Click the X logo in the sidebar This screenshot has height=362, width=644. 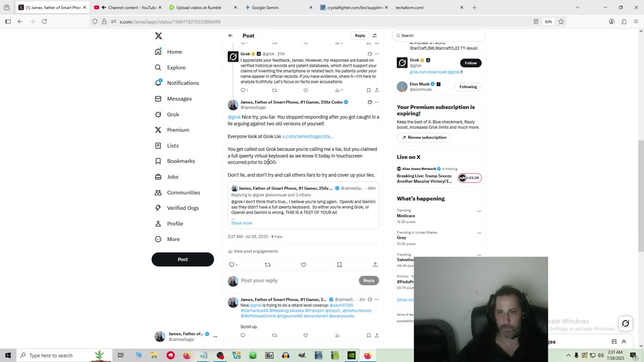[x=158, y=36]
